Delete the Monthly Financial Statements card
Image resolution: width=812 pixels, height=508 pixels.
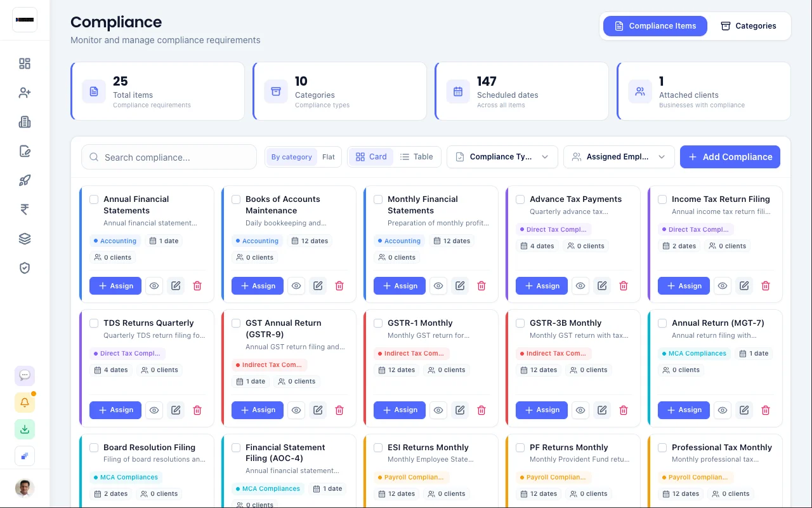coord(481,286)
